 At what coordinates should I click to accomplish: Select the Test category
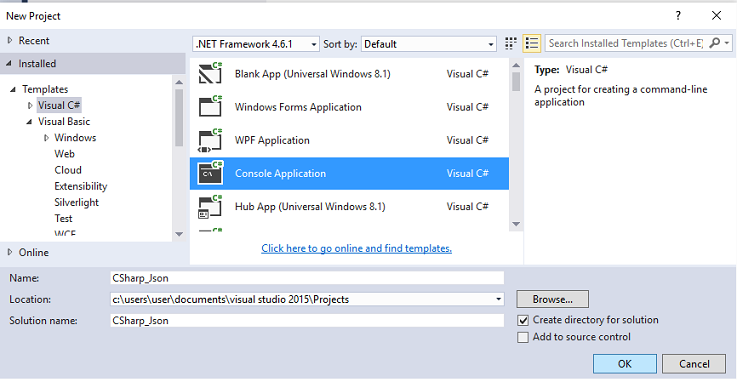pos(63,218)
